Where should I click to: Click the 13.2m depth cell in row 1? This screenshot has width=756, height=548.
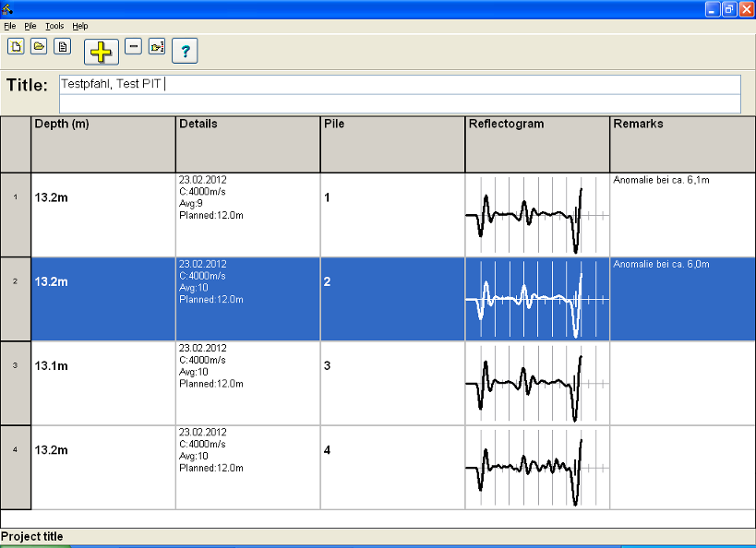[x=103, y=215]
